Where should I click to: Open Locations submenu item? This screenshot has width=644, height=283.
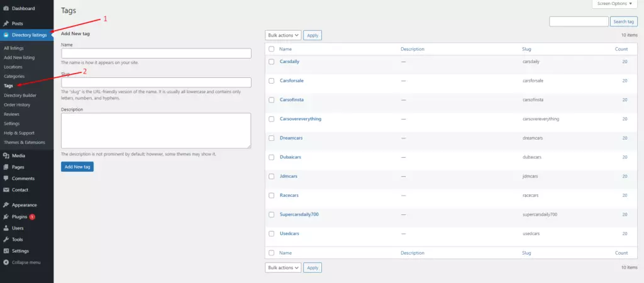13,67
